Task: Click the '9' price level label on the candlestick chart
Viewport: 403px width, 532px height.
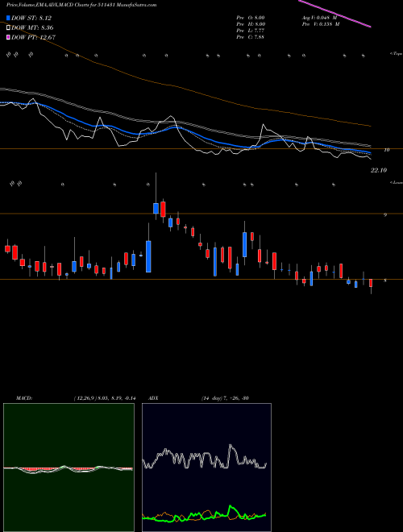Action: 385,214
